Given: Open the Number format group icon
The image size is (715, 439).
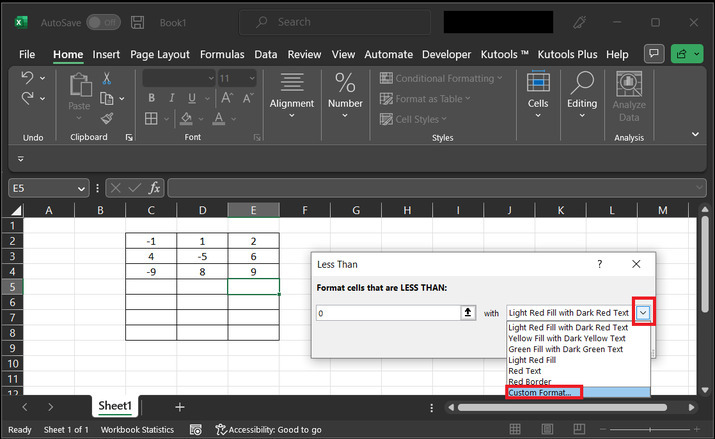Looking at the screenshot, I should click(345, 84).
